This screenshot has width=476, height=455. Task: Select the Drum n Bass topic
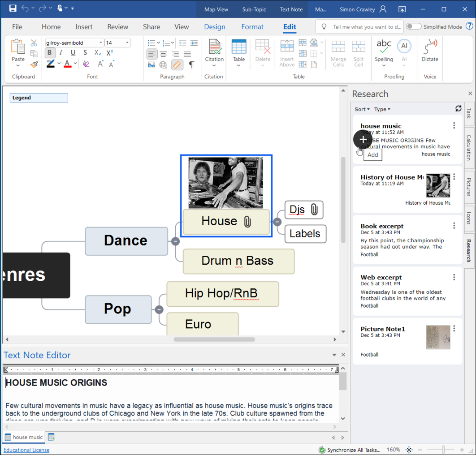click(x=238, y=261)
